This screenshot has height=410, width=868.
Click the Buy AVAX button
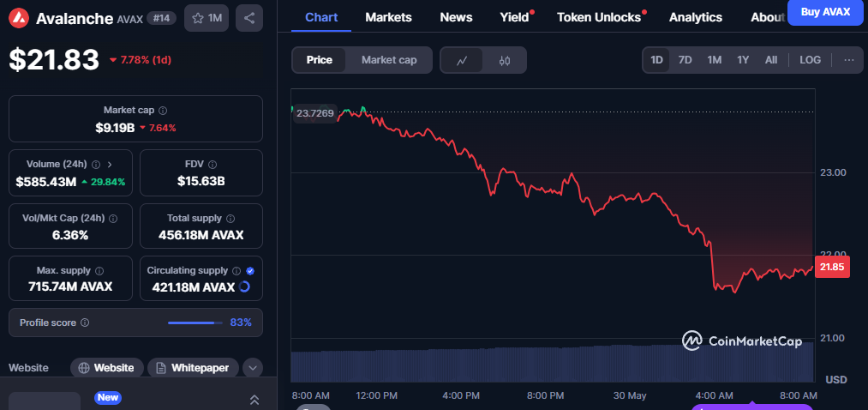[x=825, y=12]
